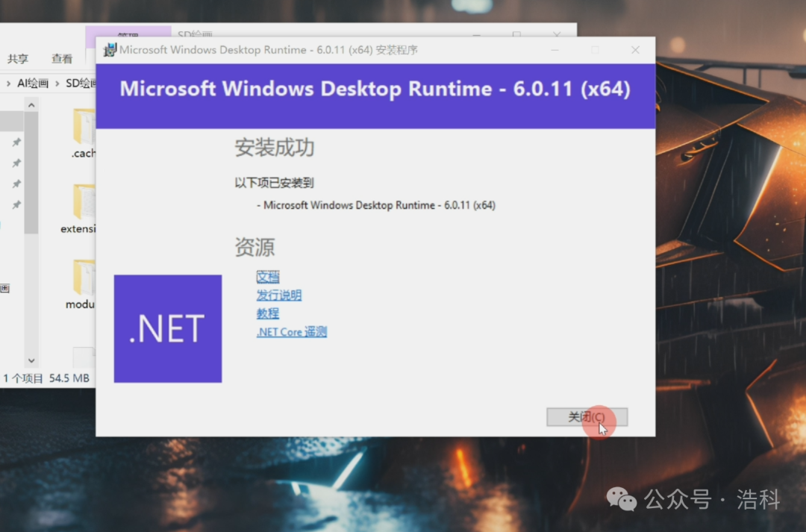Open the 查看 tab in File Explorer

pos(62,59)
